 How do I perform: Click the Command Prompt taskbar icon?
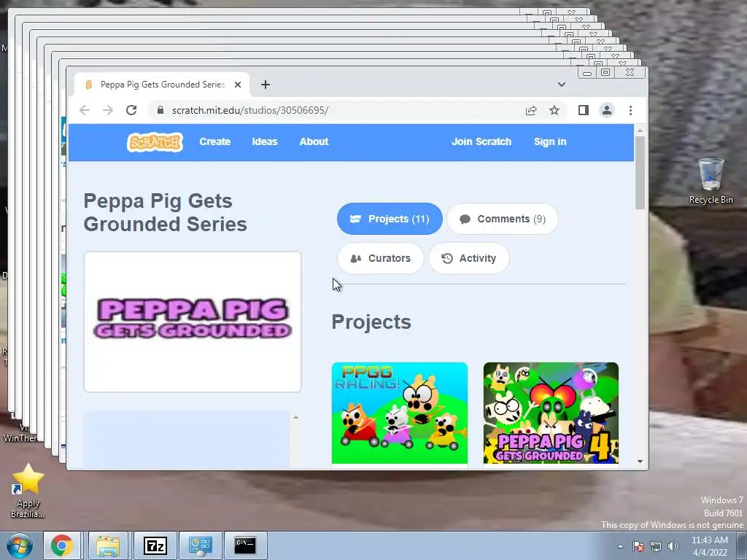pos(245,545)
